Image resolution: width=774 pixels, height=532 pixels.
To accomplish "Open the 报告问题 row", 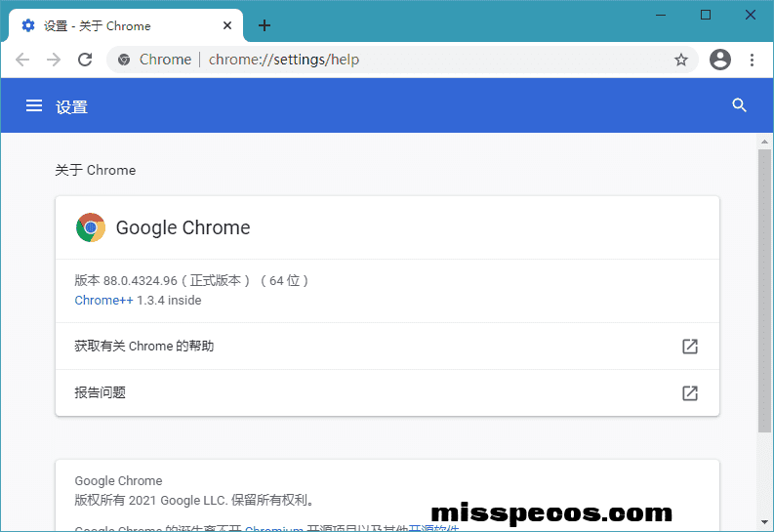I will [x=387, y=393].
